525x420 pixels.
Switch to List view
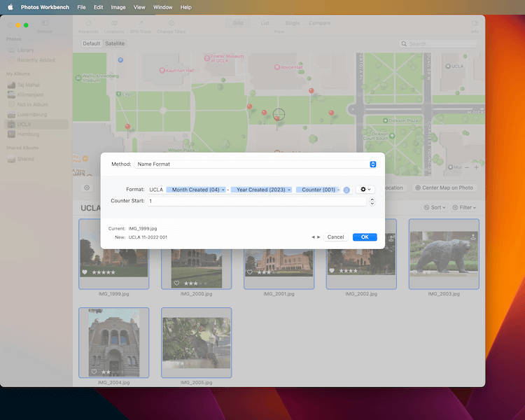point(265,23)
